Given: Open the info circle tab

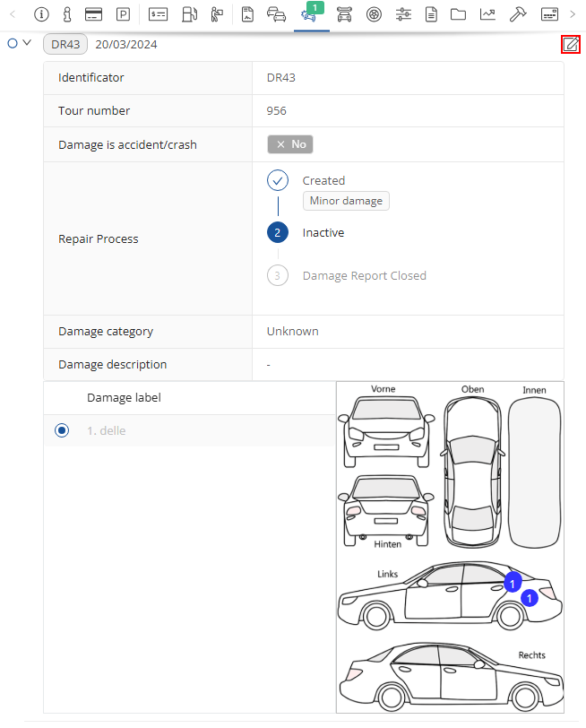Looking at the screenshot, I should tap(41, 14).
